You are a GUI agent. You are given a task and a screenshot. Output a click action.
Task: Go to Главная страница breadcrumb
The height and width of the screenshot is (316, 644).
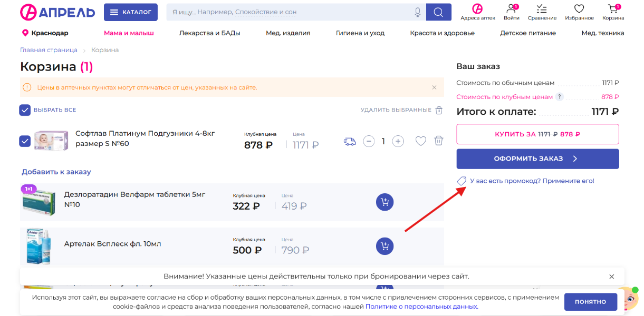(x=49, y=50)
